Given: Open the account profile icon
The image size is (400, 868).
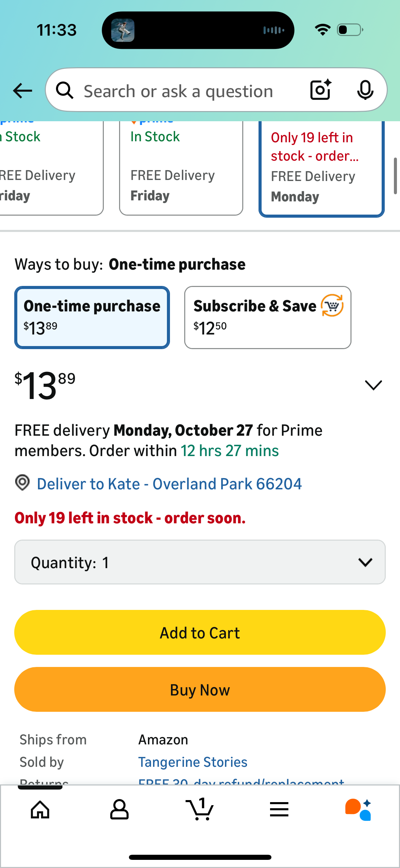Looking at the screenshot, I should tap(119, 810).
